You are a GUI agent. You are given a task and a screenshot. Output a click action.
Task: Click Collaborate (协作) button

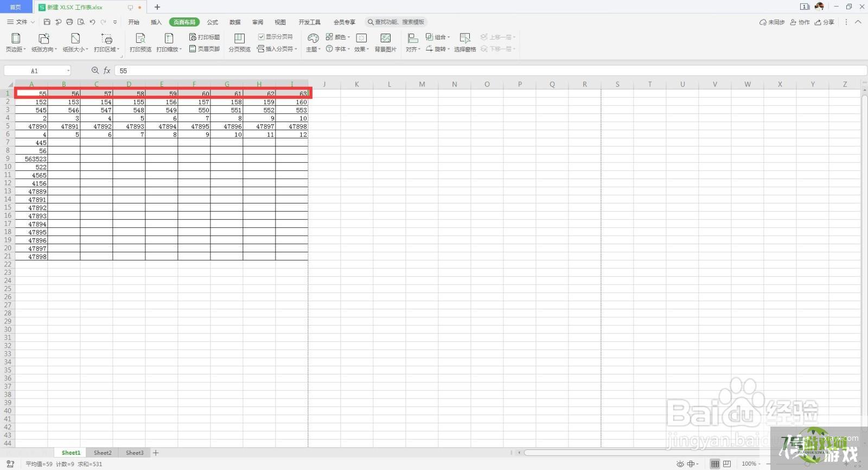(800, 22)
